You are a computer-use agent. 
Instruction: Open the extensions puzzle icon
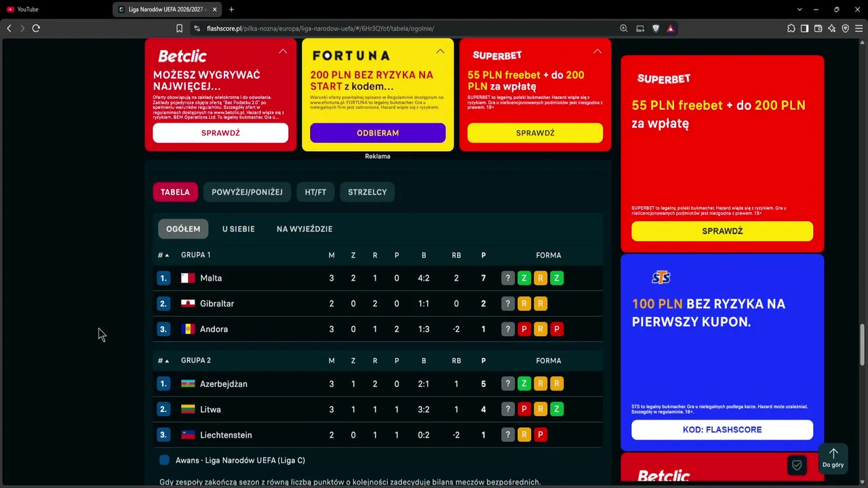click(x=791, y=28)
